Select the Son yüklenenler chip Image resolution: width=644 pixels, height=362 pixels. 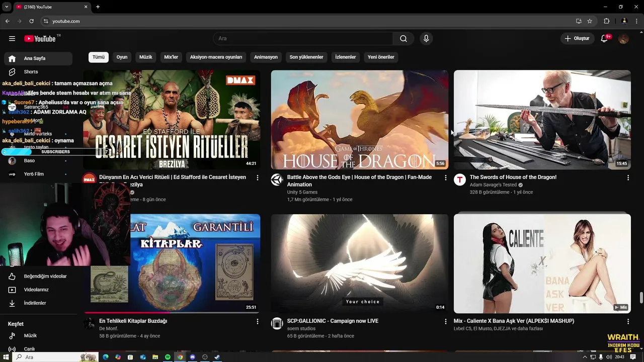point(306,57)
